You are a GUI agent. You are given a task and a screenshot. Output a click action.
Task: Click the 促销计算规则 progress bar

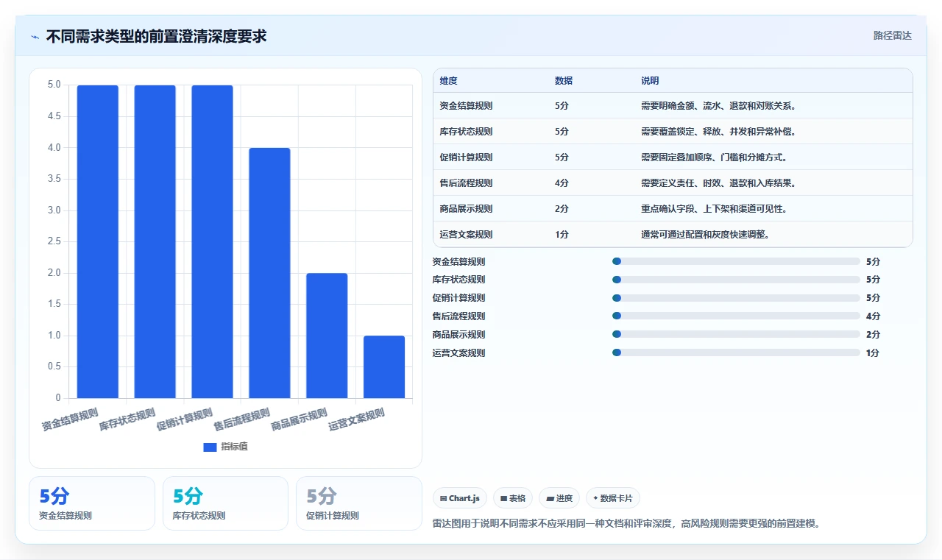coord(736,298)
